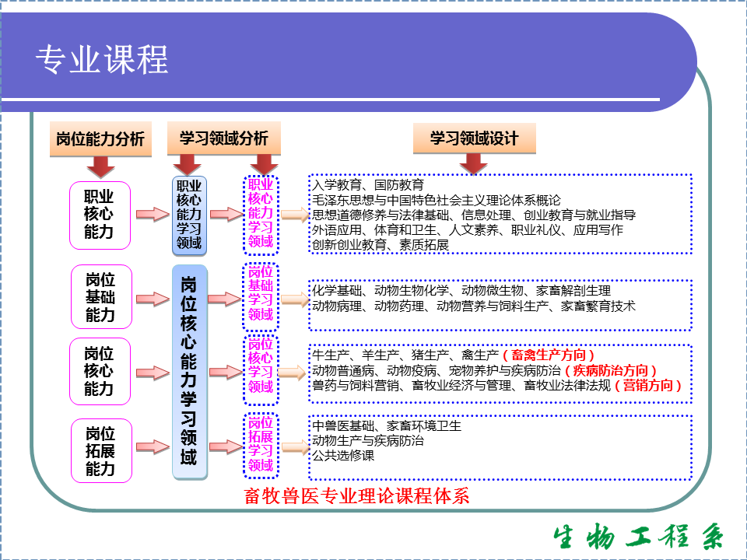This screenshot has width=747, height=560.
Task: Click the tall blue 岗位核心能力学习领域 box
Action: [189, 372]
